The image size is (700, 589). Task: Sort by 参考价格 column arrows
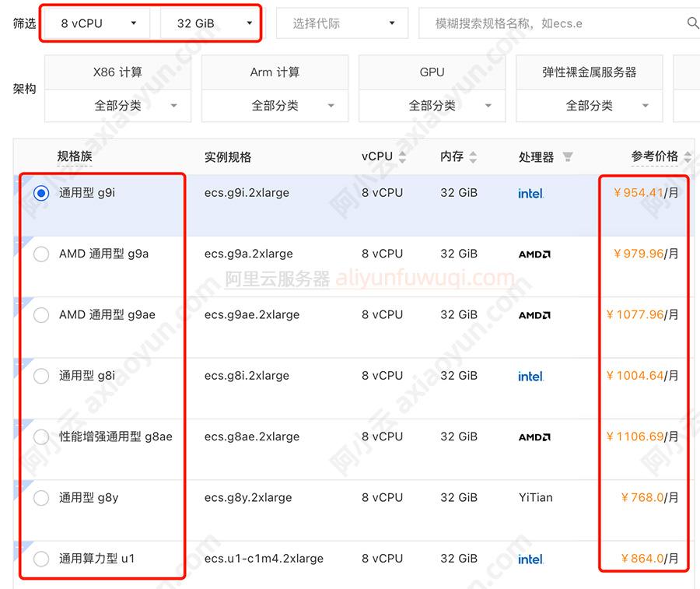point(688,156)
